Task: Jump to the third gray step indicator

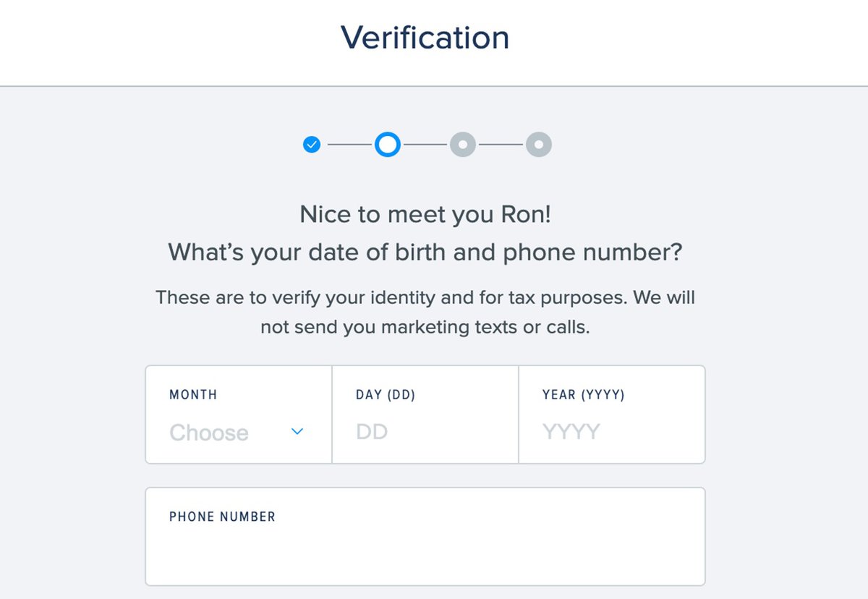Action: pyautogui.click(x=463, y=145)
